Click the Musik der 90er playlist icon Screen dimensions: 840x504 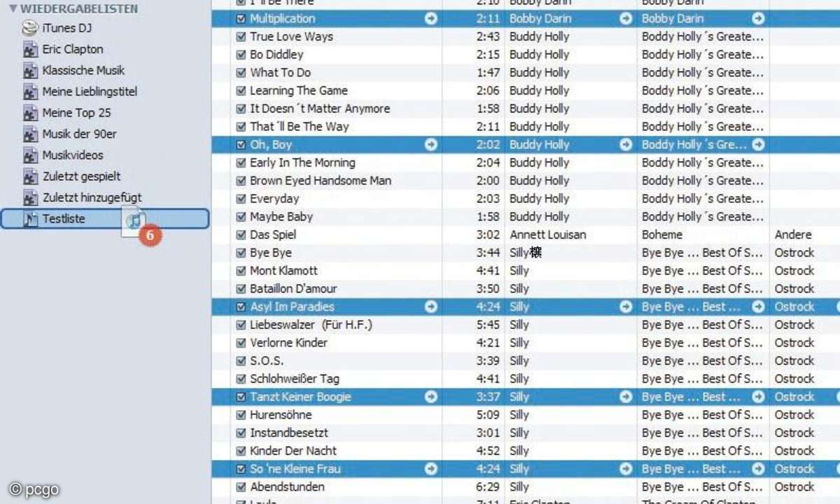coord(30,134)
